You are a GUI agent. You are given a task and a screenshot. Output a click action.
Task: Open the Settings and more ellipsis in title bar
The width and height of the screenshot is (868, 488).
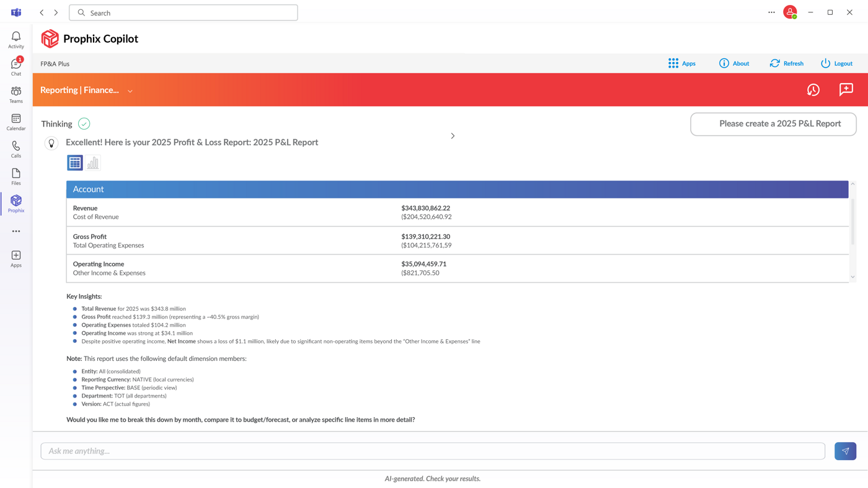771,12
